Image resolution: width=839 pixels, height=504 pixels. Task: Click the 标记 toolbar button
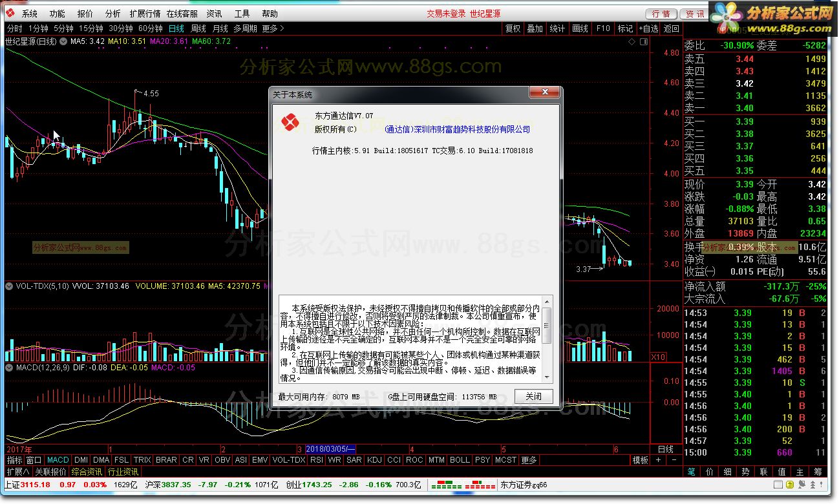[625, 28]
